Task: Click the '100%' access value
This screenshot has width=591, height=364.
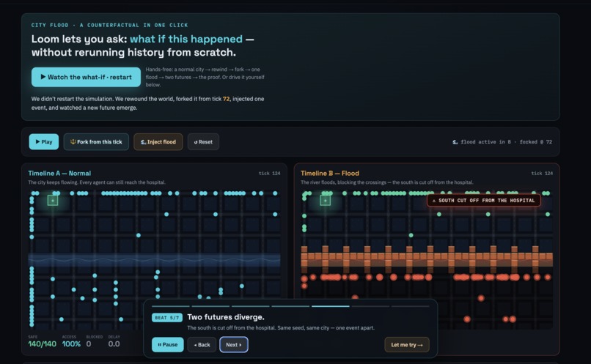Action: click(x=71, y=343)
